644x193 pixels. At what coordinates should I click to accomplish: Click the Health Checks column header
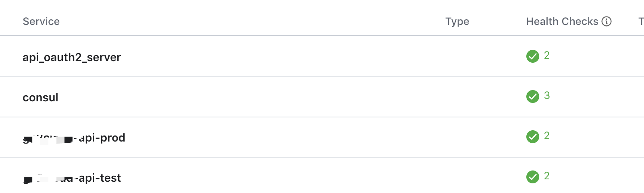tap(562, 21)
